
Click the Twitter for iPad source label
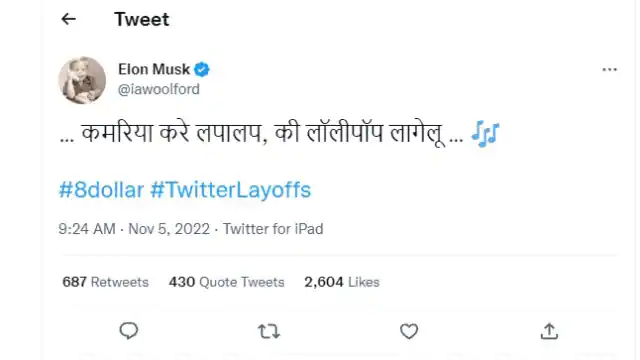point(273,229)
